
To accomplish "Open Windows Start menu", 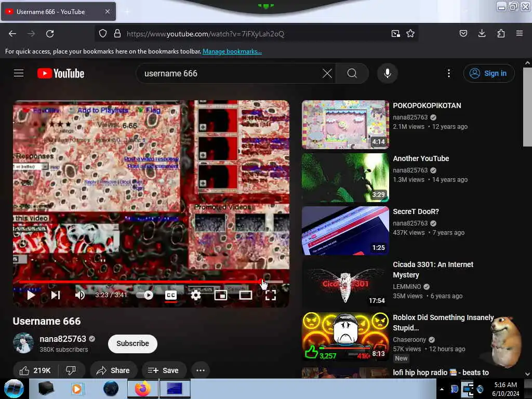I will 14,389.
